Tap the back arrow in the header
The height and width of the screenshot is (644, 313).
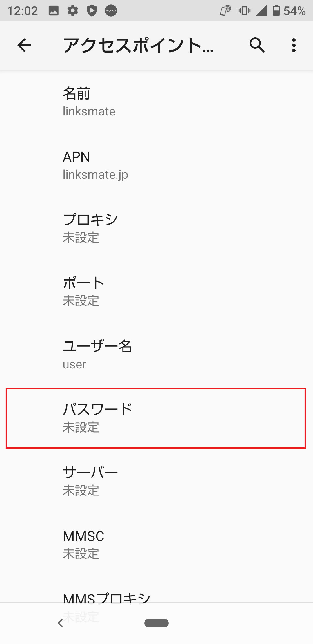point(24,45)
